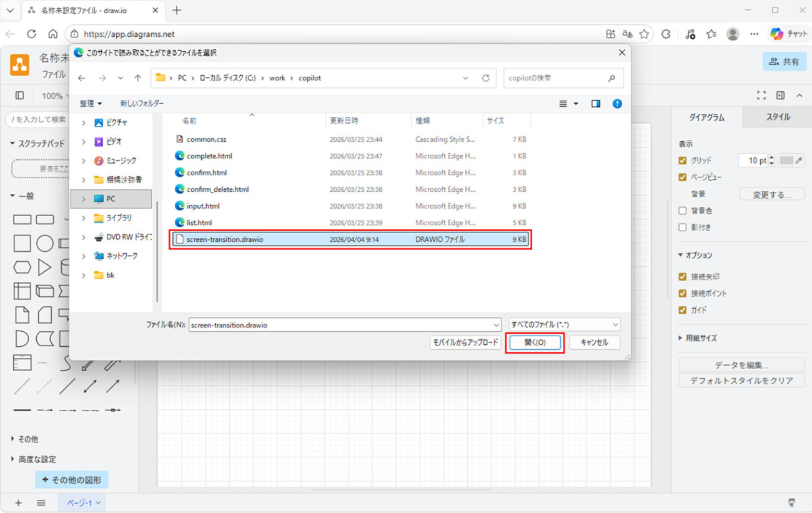Open the 整理 dropdown menu
Viewport: 812px width, 513px height.
click(x=91, y=104)
